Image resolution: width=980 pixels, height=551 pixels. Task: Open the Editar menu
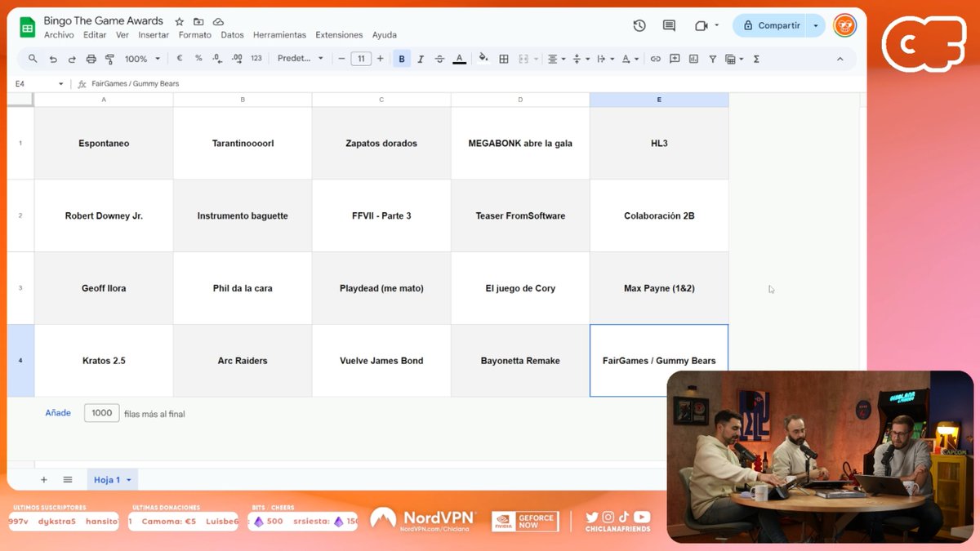click(95, 35)
